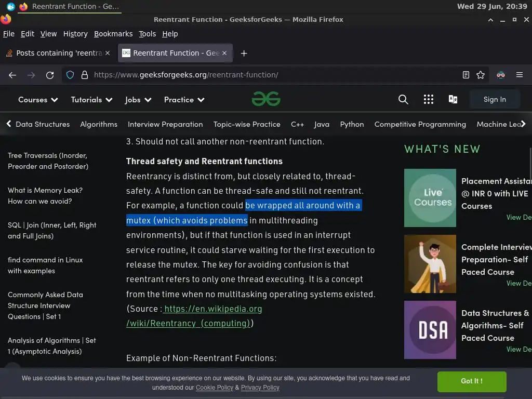532x399 pixels.
Task: Click Firefox icon in top panel
Action: [x=23, y=6]
